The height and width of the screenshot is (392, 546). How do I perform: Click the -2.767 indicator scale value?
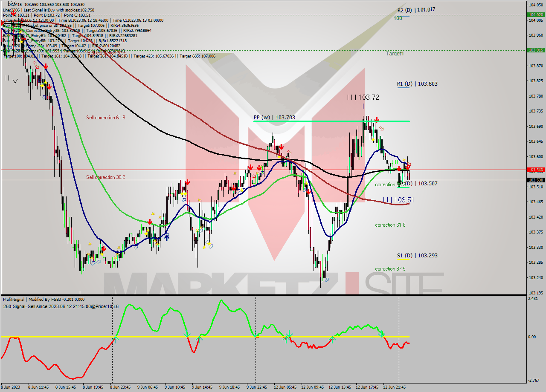pyautogui.click(x=534, y=380)
